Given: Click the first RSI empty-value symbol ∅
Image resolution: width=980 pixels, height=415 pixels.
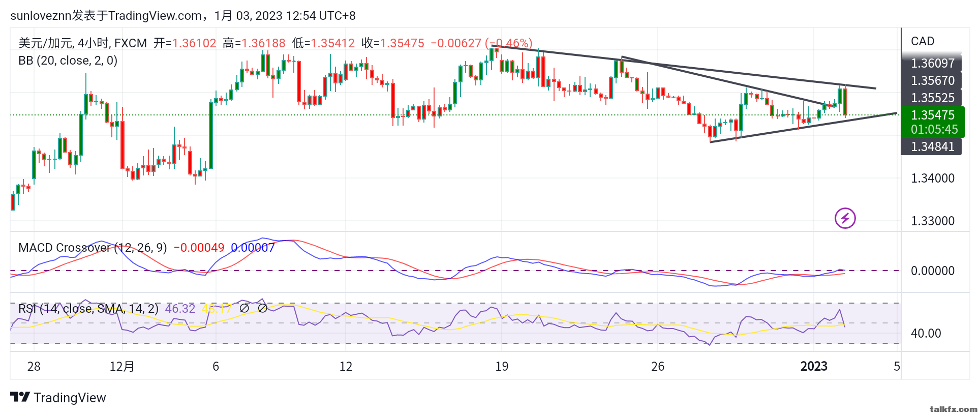Looking at the screenshot, I should 244,308.
